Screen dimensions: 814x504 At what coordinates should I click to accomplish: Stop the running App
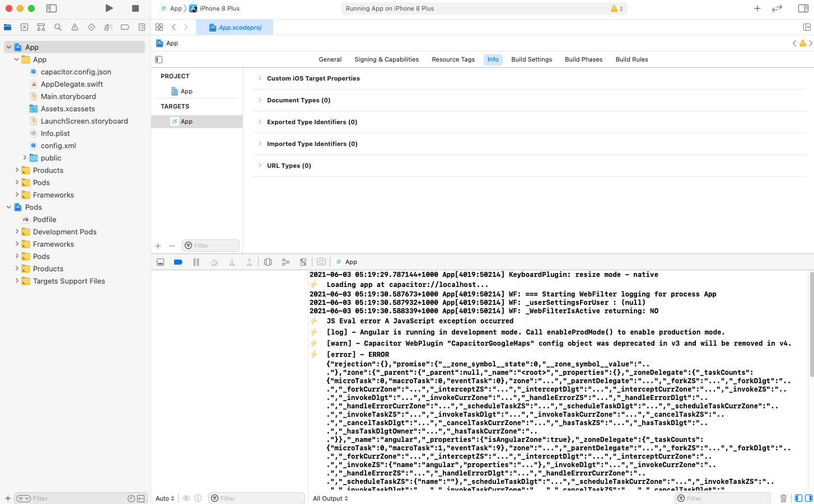[135, 8]
